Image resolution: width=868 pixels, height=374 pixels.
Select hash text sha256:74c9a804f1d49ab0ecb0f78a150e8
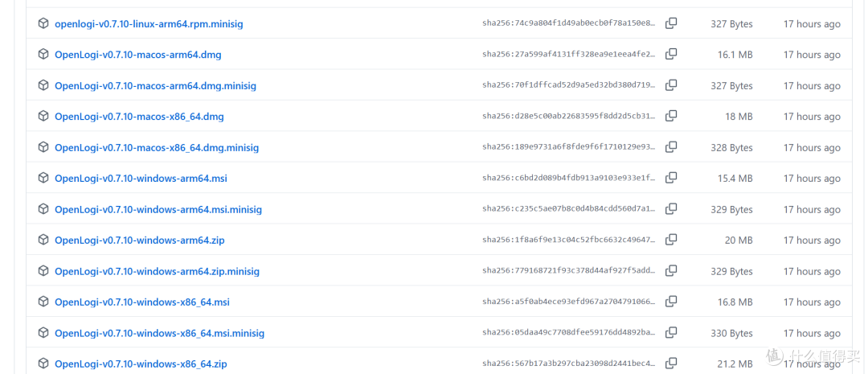click(568, 23)
